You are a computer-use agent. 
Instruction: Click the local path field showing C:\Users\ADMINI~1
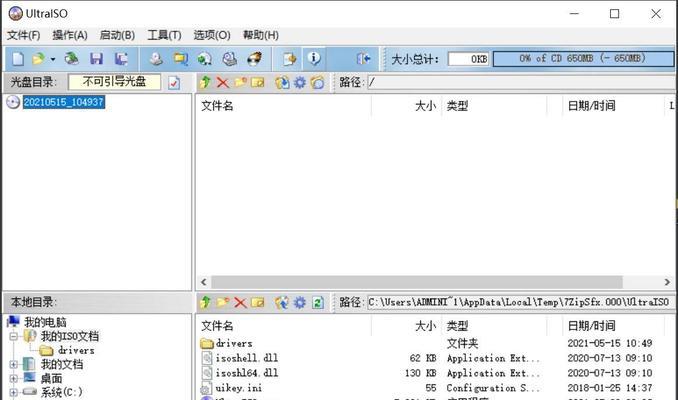click(521, 302)
